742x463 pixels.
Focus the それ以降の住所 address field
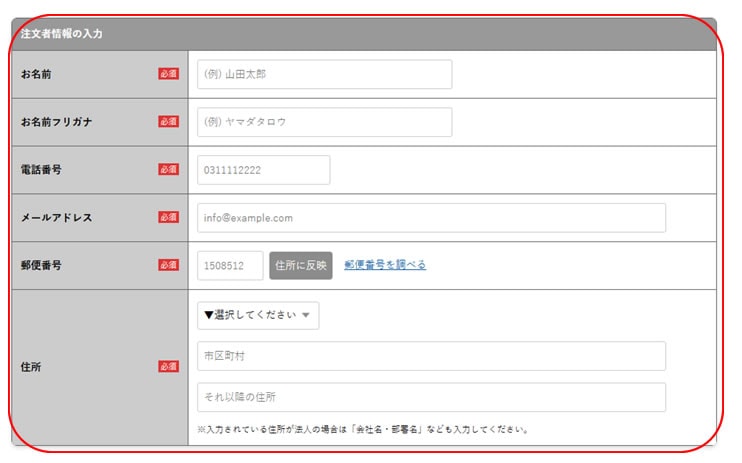click(431, 397)
